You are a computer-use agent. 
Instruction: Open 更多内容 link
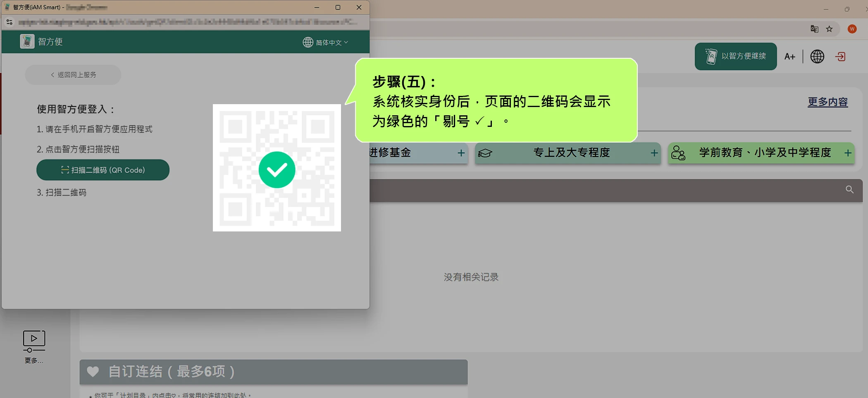828,102
